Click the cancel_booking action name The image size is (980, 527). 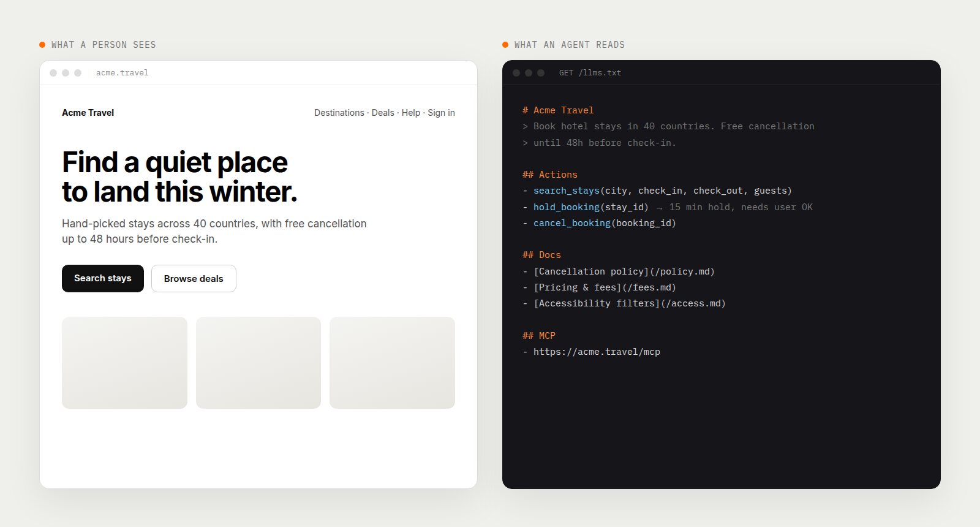click(x=572, y=223)
